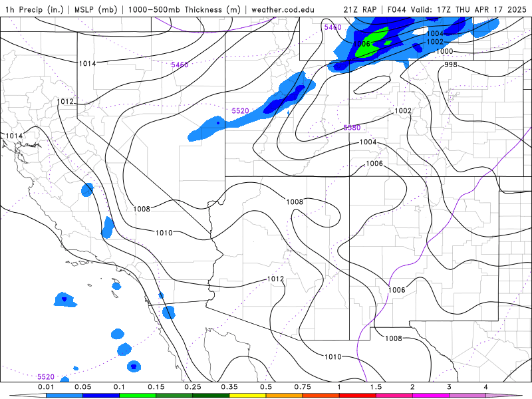The width and height of the screenshot is (532, 399).
Task: Click the 0.01 legend value
Action: click(46, 387)
